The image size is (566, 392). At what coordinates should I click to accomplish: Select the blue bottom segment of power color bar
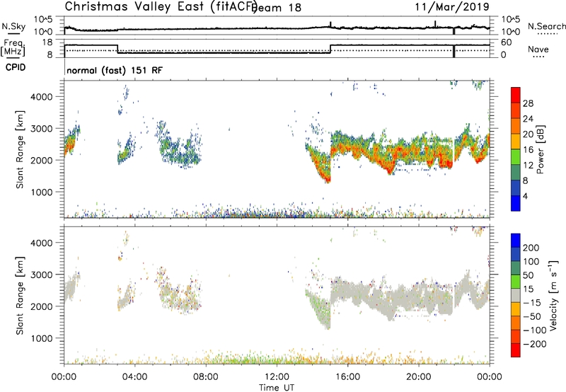[x=516, y=203]
